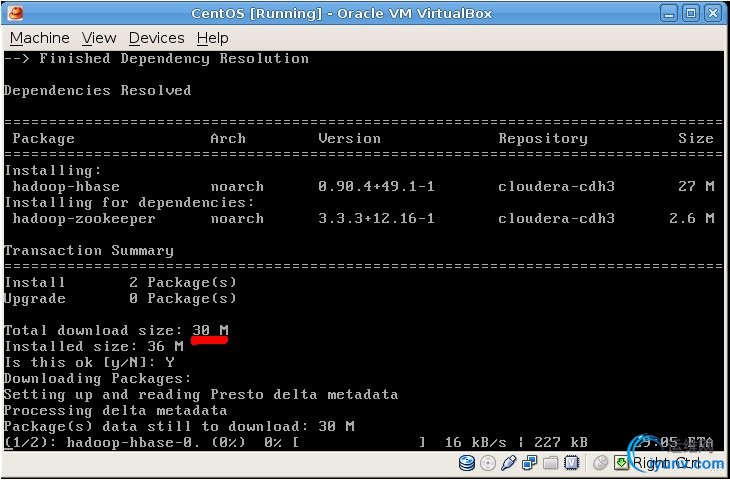Click 'noarch' in the hadoop-zookeeper row

(237, 218)
